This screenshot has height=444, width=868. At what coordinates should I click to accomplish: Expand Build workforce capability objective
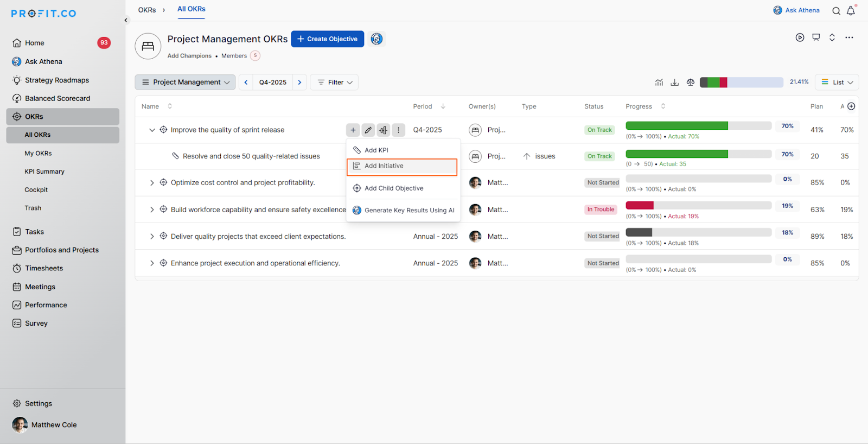[x=152, y=210]
